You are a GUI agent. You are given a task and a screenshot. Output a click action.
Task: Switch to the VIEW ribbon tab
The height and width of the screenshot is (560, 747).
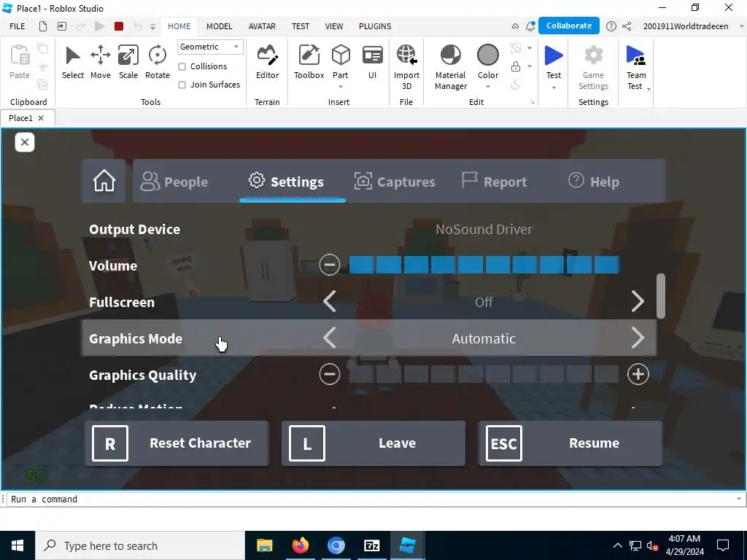click(334, 26)
